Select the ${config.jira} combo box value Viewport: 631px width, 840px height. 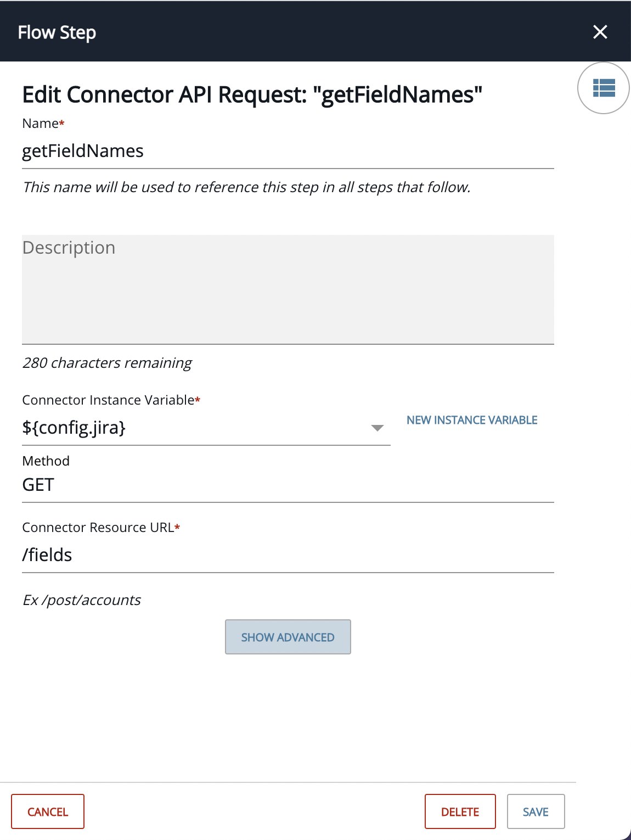click(206, 428)
